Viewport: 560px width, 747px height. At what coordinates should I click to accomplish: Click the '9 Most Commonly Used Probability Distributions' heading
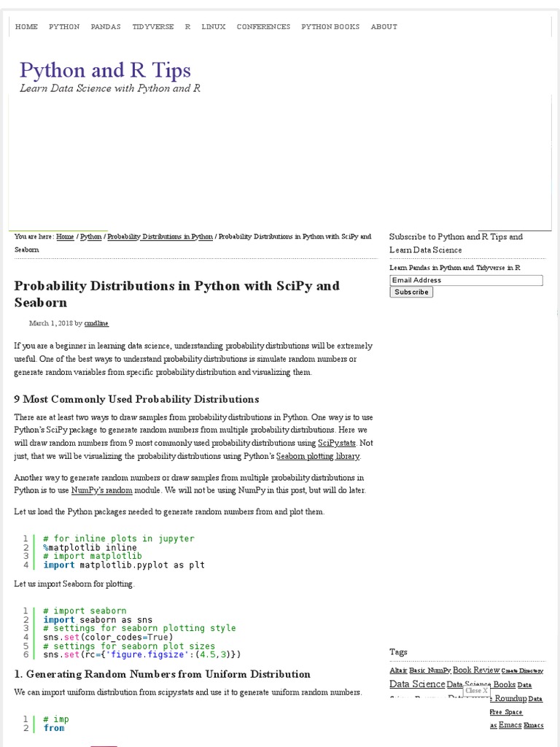(x=136, y=399)
